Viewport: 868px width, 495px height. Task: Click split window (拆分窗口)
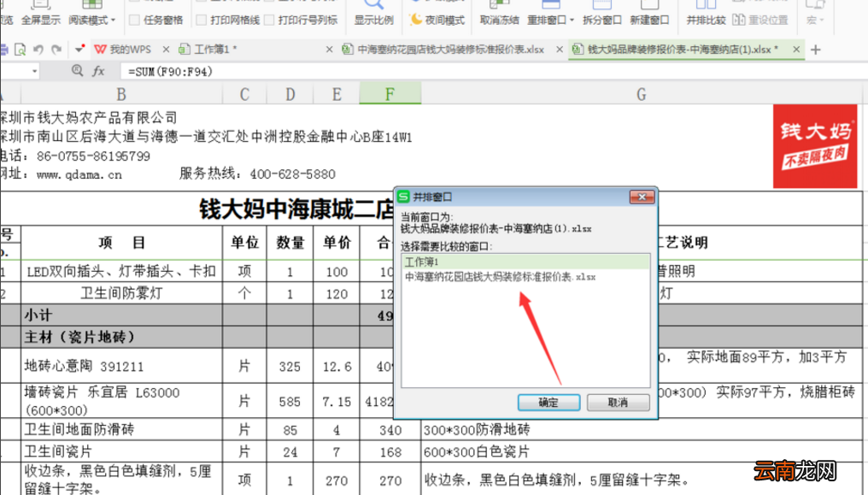[601, 14]
